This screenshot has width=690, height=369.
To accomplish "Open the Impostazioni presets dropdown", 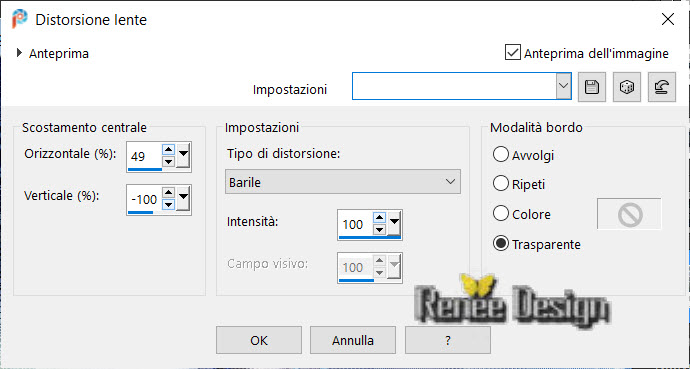I will tap(462, 86).
